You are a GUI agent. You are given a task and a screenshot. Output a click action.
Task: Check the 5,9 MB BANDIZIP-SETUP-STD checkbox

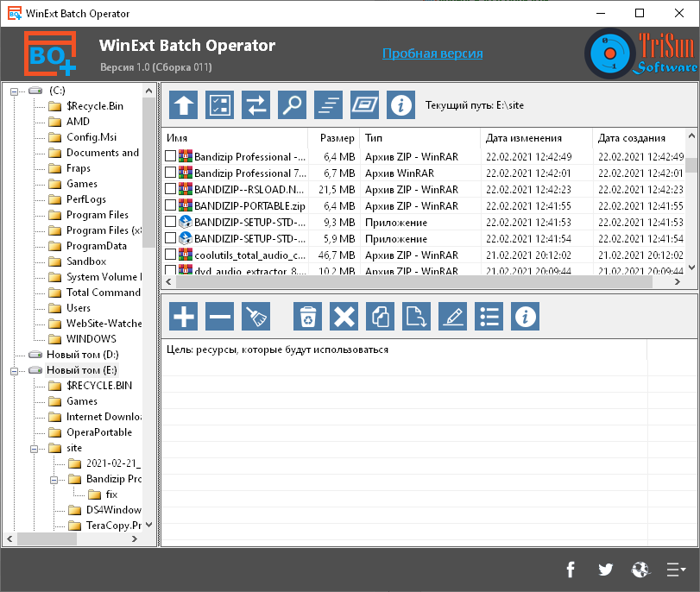[x=170, y=238]
